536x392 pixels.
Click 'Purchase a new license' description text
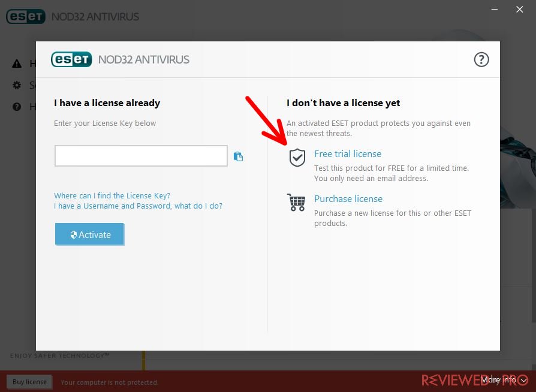(393, 218)
